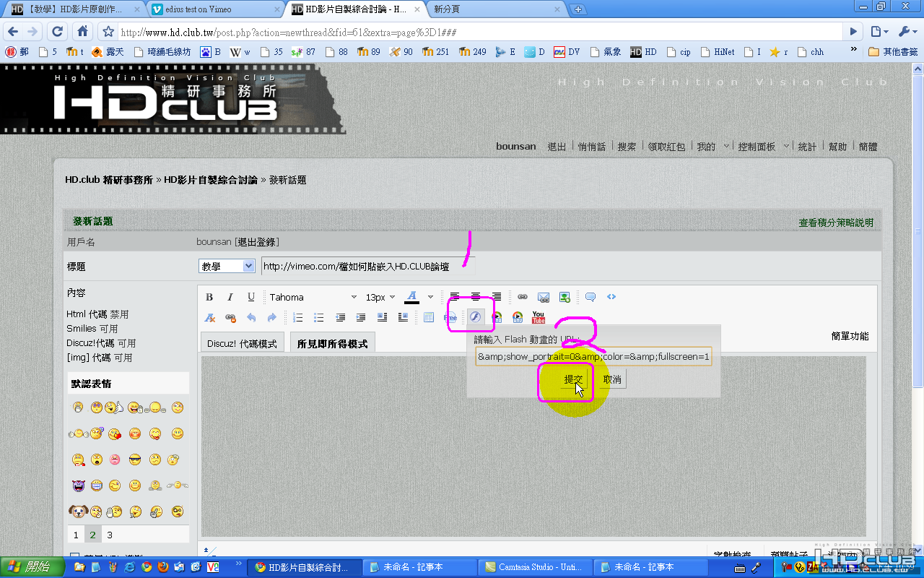
Task: Click the undo arrow in the editor toolbar
Action: click(251, 317)
